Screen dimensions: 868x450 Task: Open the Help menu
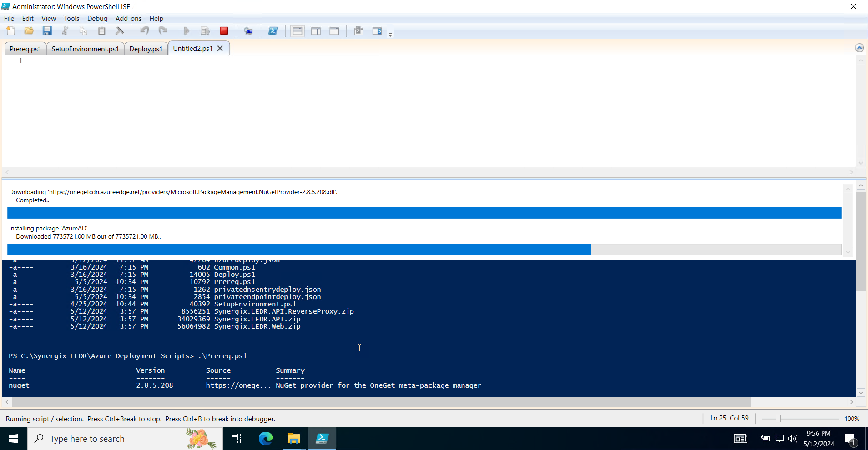(156, 19)
